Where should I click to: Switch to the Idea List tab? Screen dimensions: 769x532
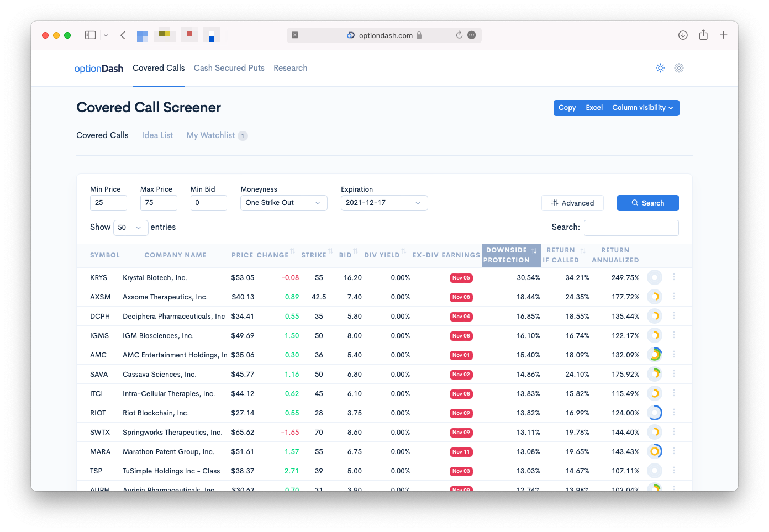click(x=157, y=135)
